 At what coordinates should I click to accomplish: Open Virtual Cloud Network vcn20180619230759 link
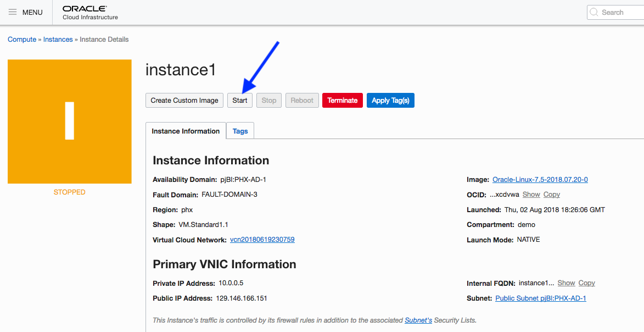pyautogui.click(x=262, y=240)
